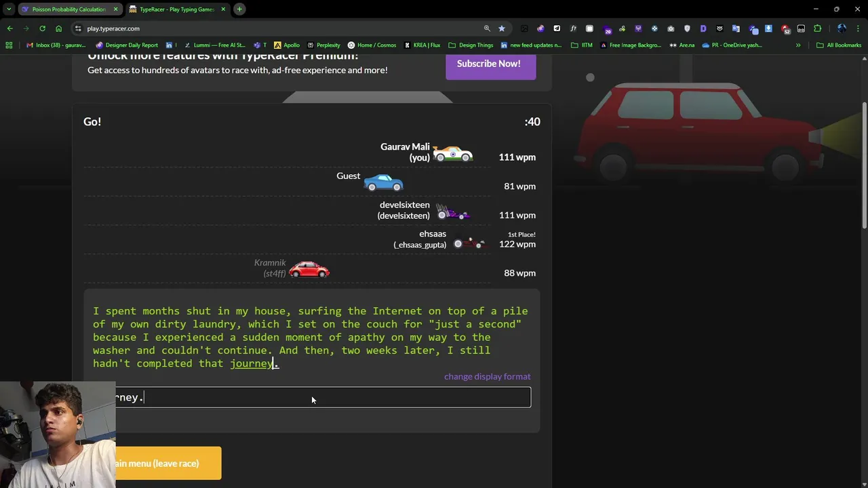Click the 'Go!' race status text

92,122
